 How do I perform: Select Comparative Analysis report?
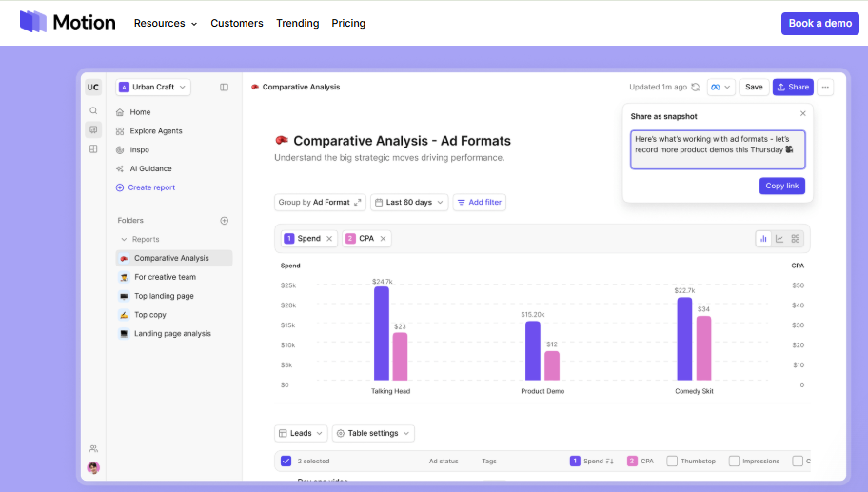[x=174, y=258]
